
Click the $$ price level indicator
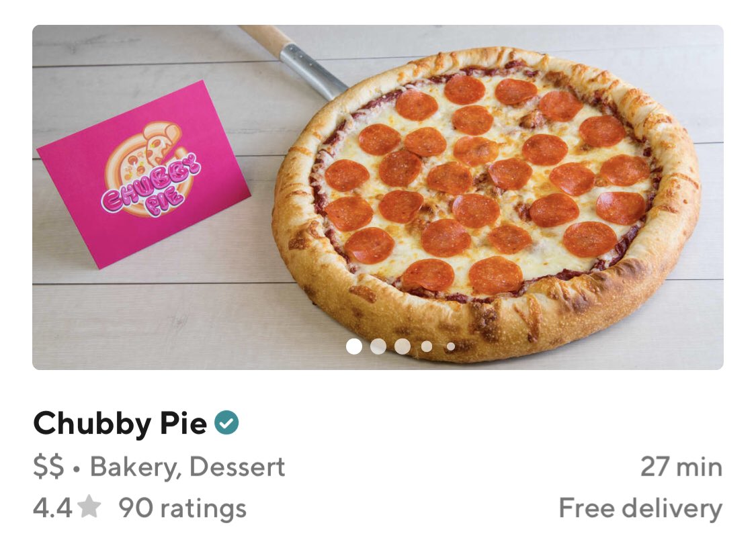pyautogui.click(x=48, y=467)
